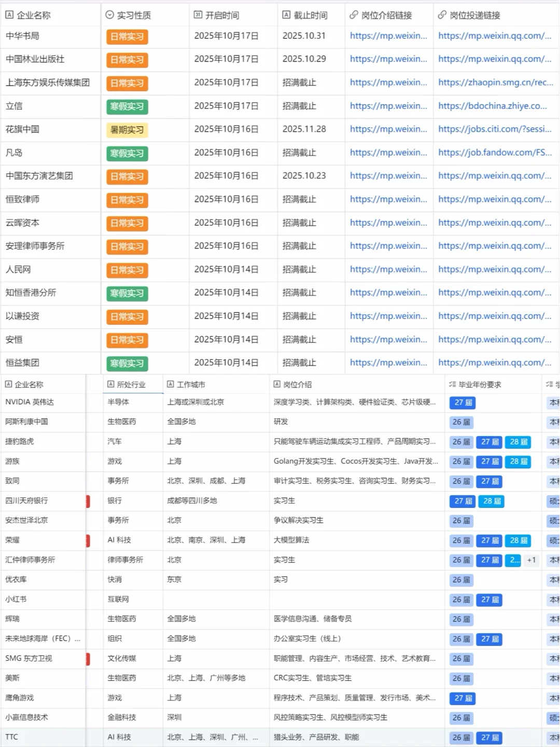560x747 pixels.
Task: Open 花旗中国 jobs.citi.com application link
Action: pyautogui.click(x=495, y=129)
